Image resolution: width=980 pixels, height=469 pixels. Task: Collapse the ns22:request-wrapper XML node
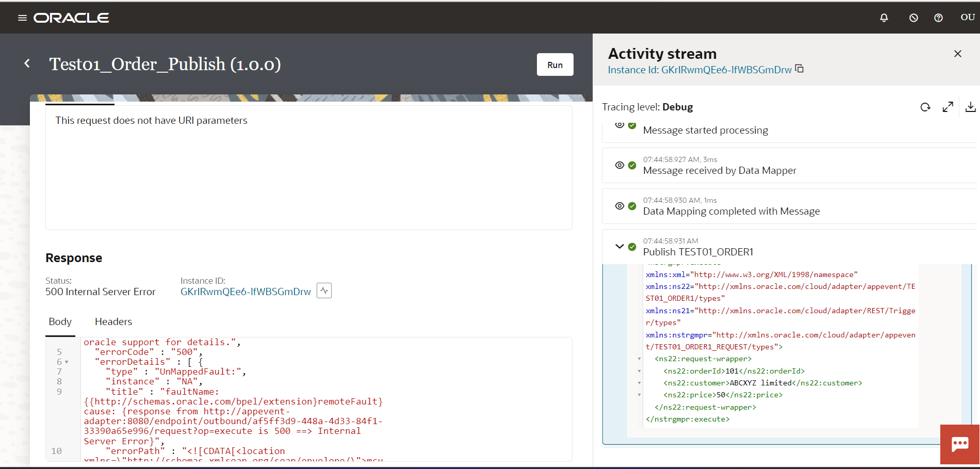(x=639, y=359)
